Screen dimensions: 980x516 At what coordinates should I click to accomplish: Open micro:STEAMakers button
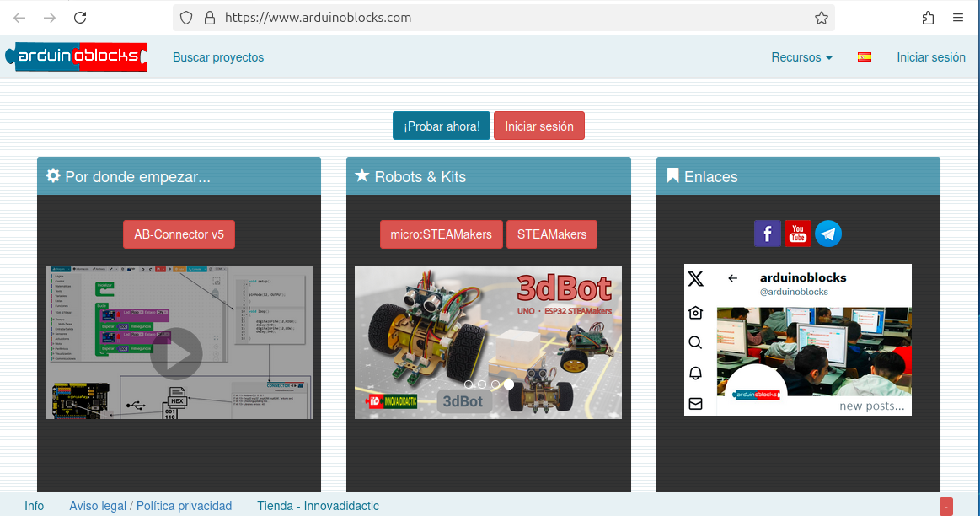point(442,234)
